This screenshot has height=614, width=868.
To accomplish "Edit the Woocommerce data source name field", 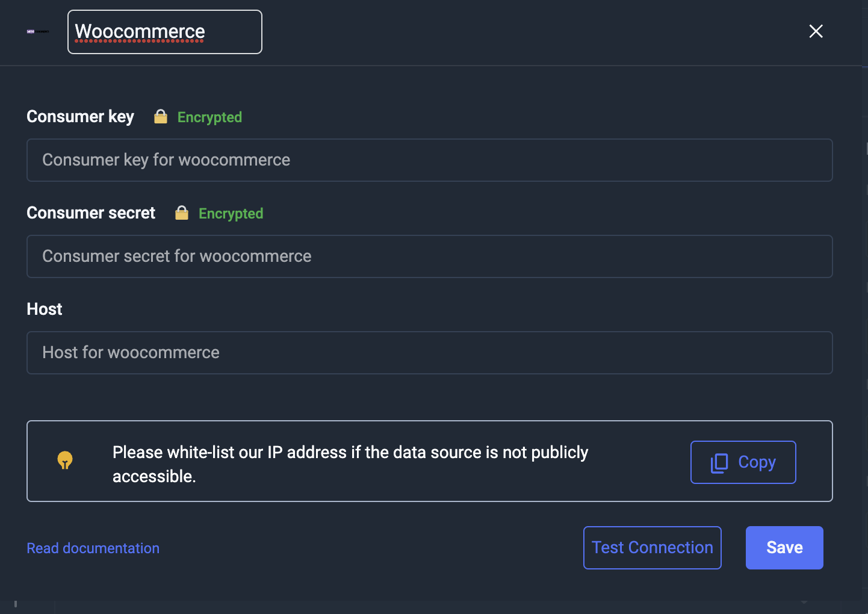I will (x=164, y=32).
